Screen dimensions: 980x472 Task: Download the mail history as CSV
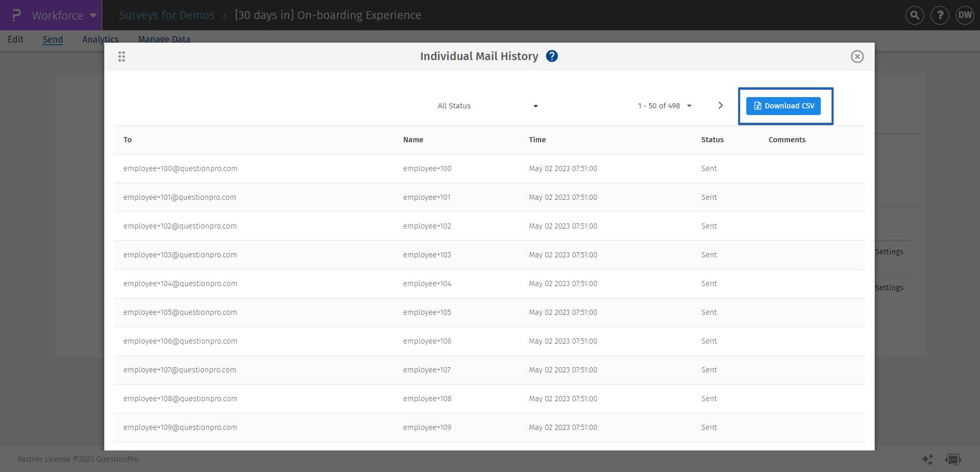[783, 106]
